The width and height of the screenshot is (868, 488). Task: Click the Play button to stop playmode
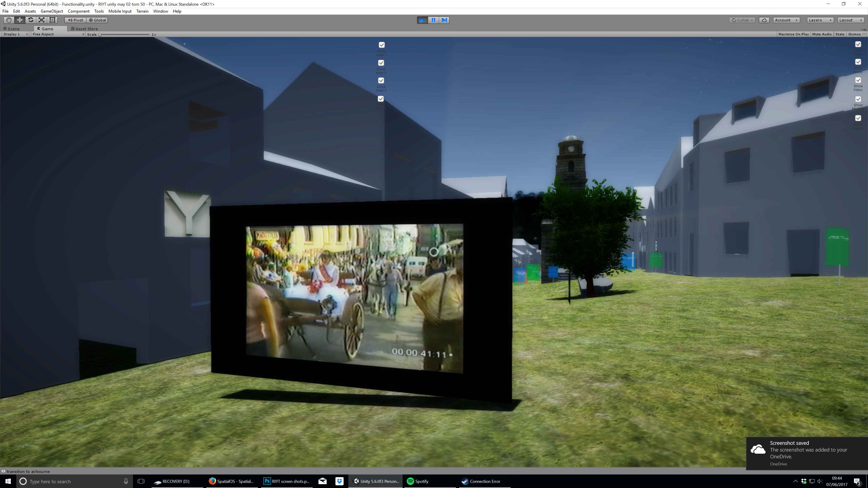click(x=422, y=20)
